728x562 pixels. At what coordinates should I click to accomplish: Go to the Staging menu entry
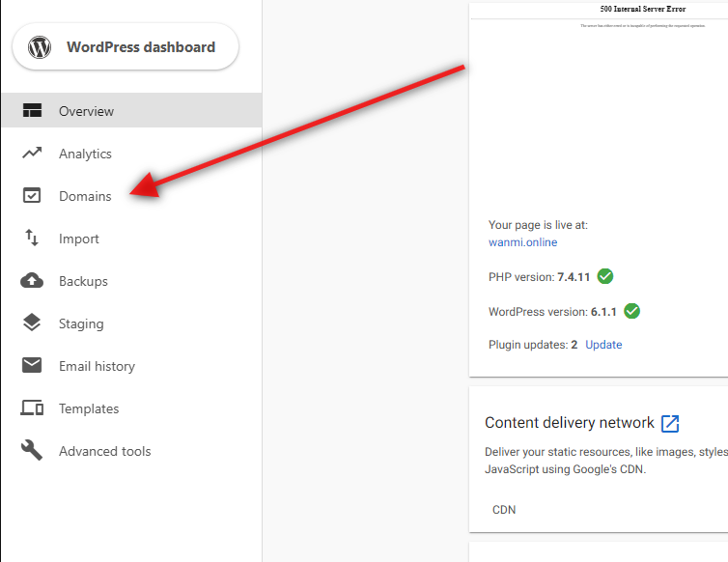[81, 323]
